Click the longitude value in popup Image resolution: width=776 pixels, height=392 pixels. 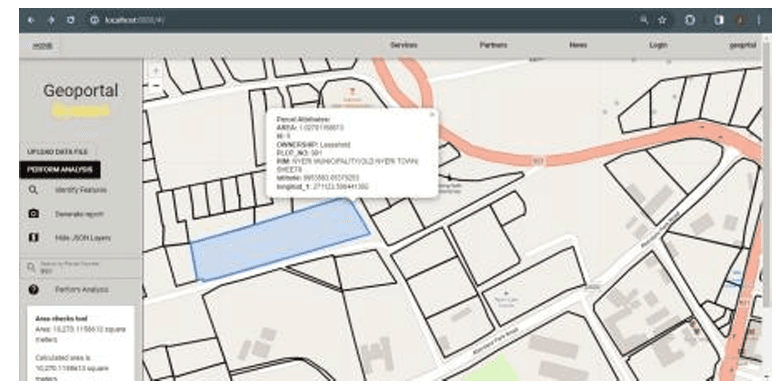pos(340,187)
